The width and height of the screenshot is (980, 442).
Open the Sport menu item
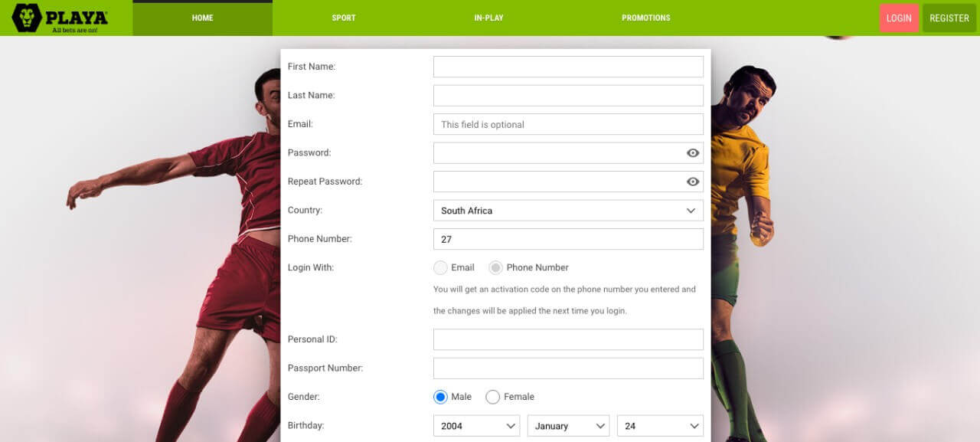coord(344,18)
